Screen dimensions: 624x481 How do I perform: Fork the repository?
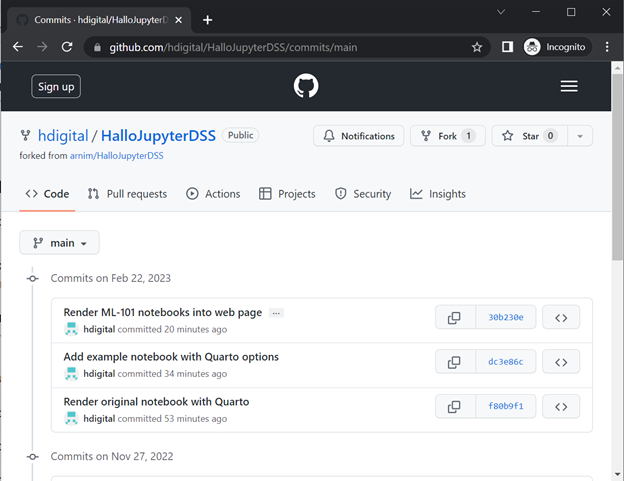point(448,136)
